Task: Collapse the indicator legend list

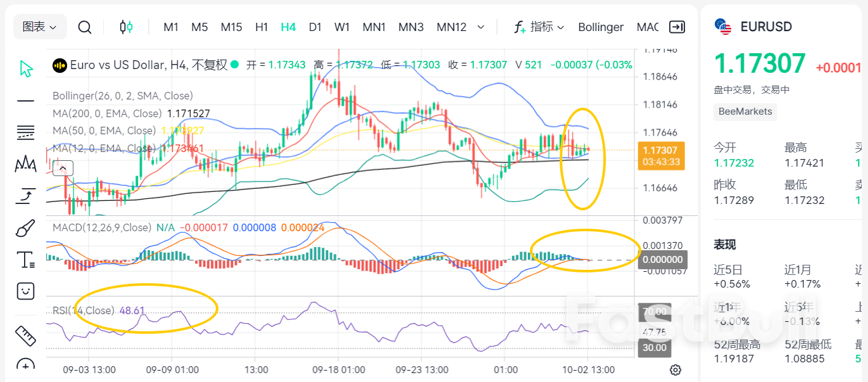Action: 63,169
